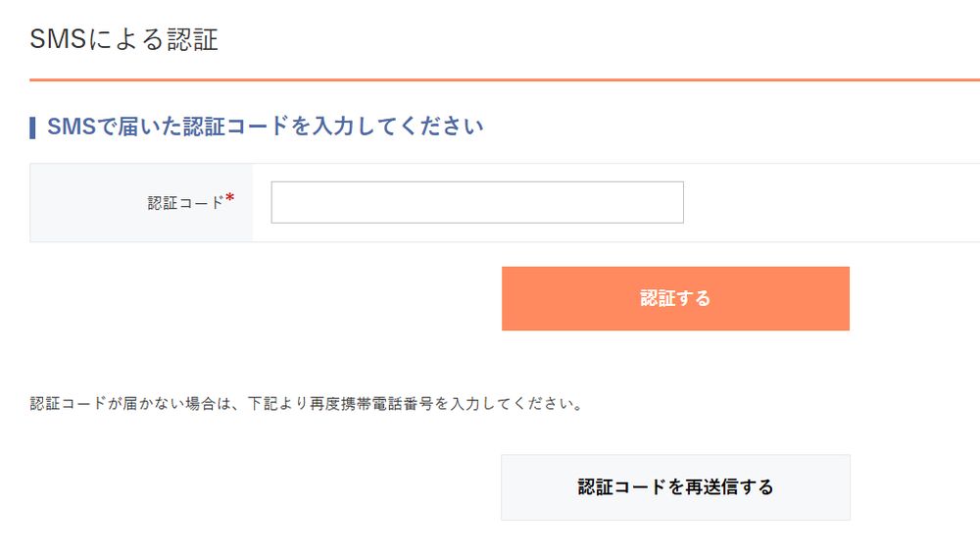Image resolution: width=980 pixels, height=557 pixels.
Task: Click the letters SMS in the blue heading
Action: coord(72,127)
